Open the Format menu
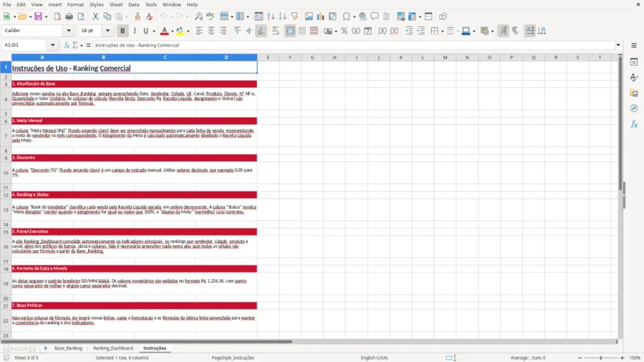644x362 pixels. pos(75,4)
